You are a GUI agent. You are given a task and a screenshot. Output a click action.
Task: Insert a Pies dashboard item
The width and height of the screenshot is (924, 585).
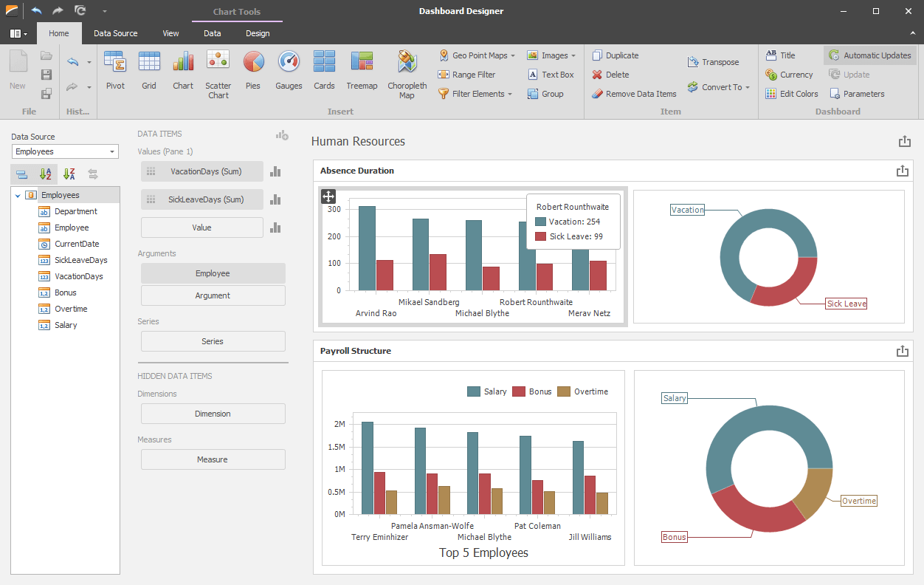tap(253, 71)
